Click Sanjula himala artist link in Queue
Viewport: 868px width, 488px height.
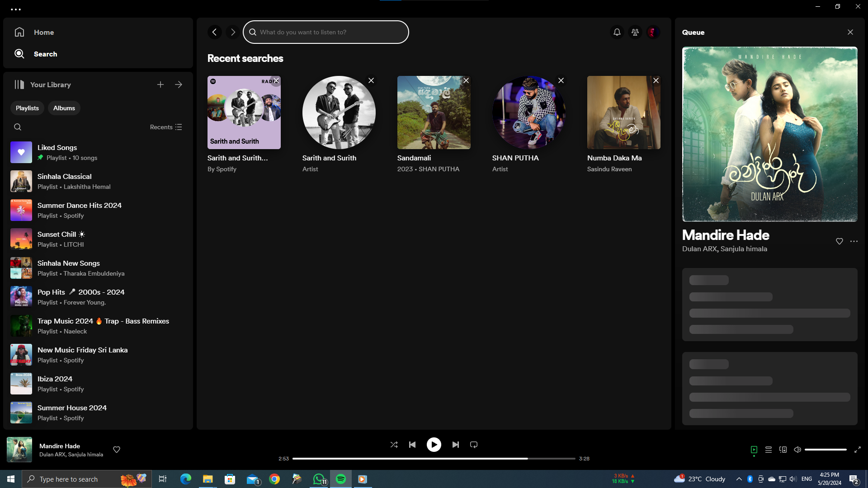[744, 249]
